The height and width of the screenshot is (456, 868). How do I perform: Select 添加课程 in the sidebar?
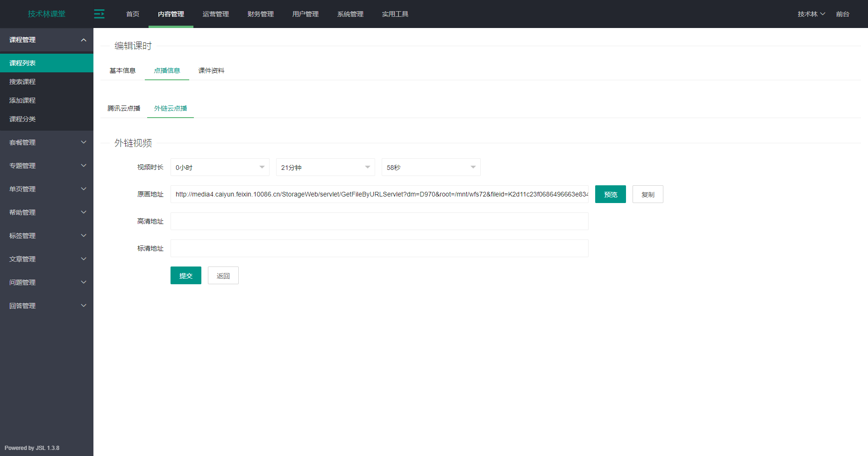click(x=47, y=100)
